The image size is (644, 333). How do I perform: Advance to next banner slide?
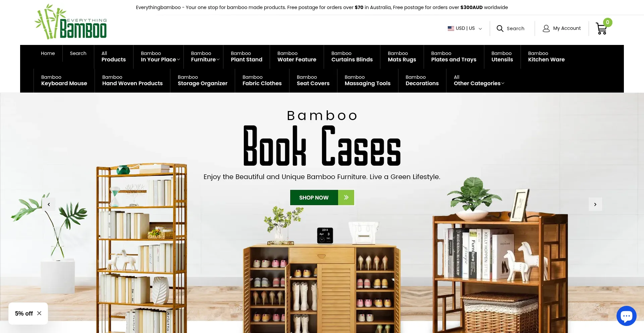[595, 204]
